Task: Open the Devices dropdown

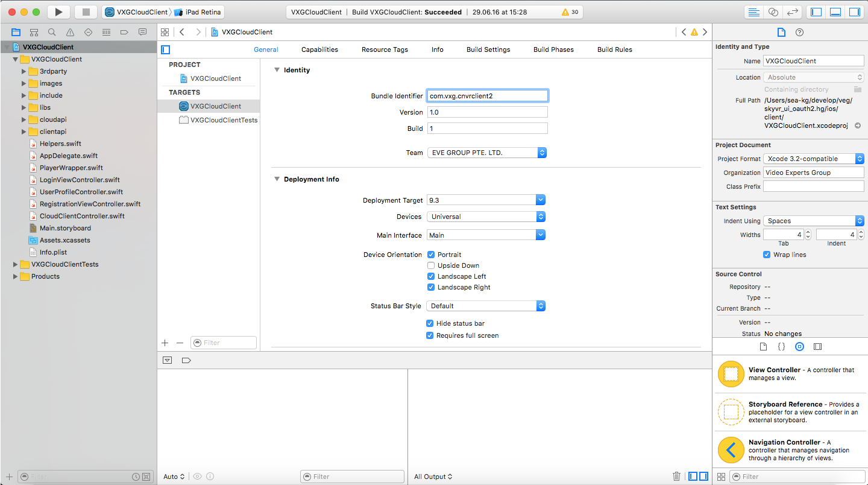Action: point(486,217)
